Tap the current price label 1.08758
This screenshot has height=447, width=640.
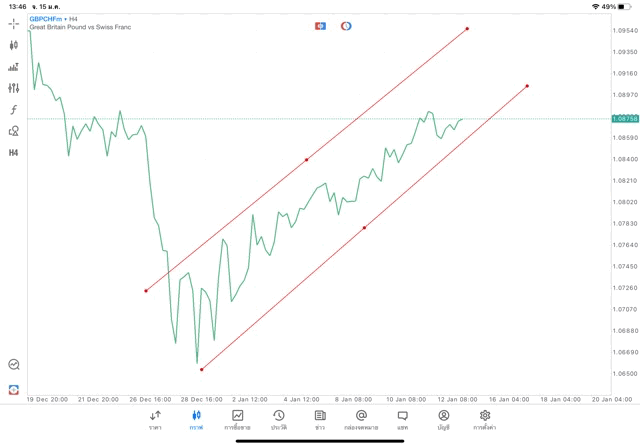(x=625, y=119)
